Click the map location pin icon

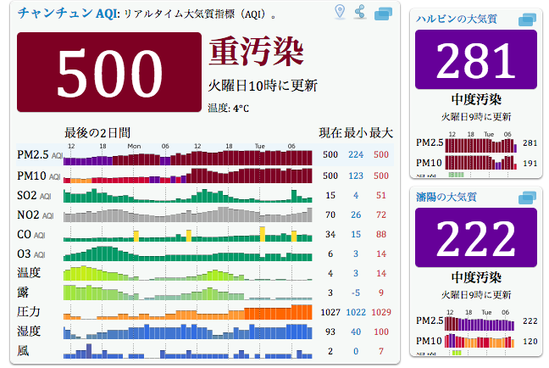coord(340,12)
